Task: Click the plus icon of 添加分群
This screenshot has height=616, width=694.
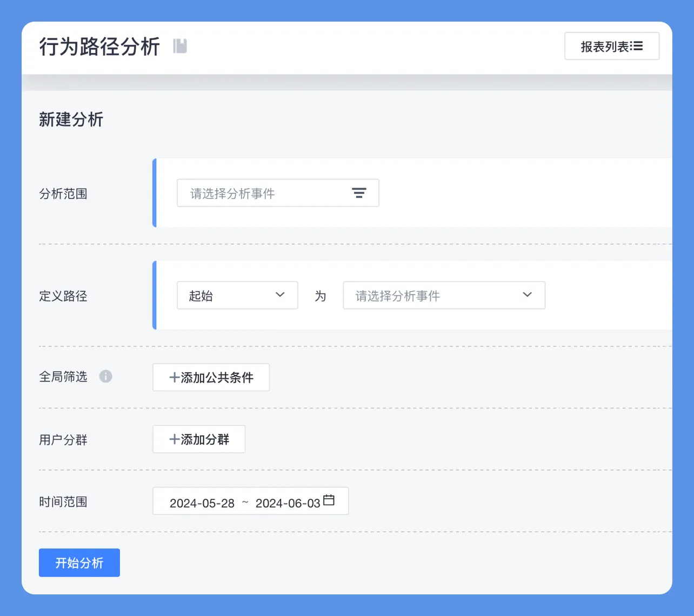Action: [x=174, y=439]
